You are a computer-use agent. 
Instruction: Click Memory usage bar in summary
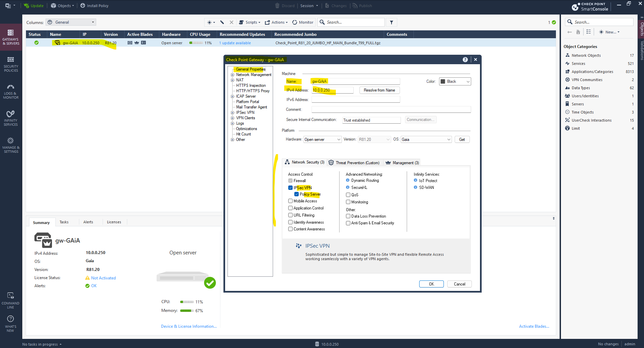(187, 311)
